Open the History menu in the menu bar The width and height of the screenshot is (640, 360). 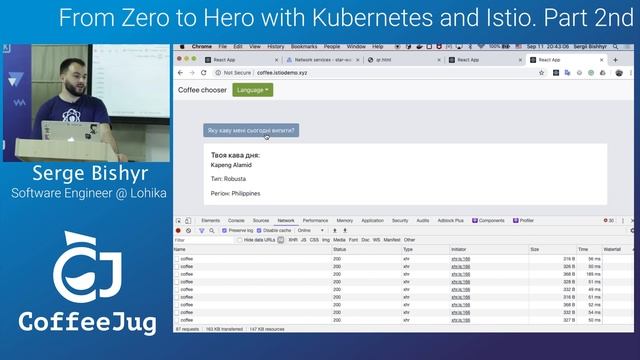click(x=276, y=47)
